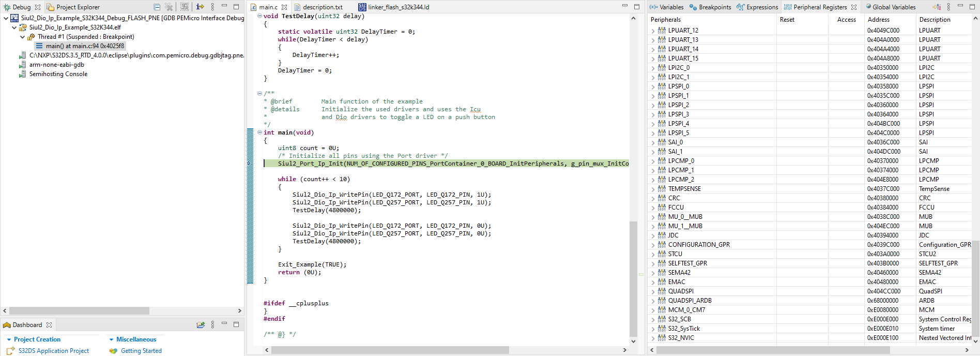Viewport: 980px width, 356px height.
Task: Click Debug view horizontal scrollbar thumb
Action: click(x=79, y=310)
